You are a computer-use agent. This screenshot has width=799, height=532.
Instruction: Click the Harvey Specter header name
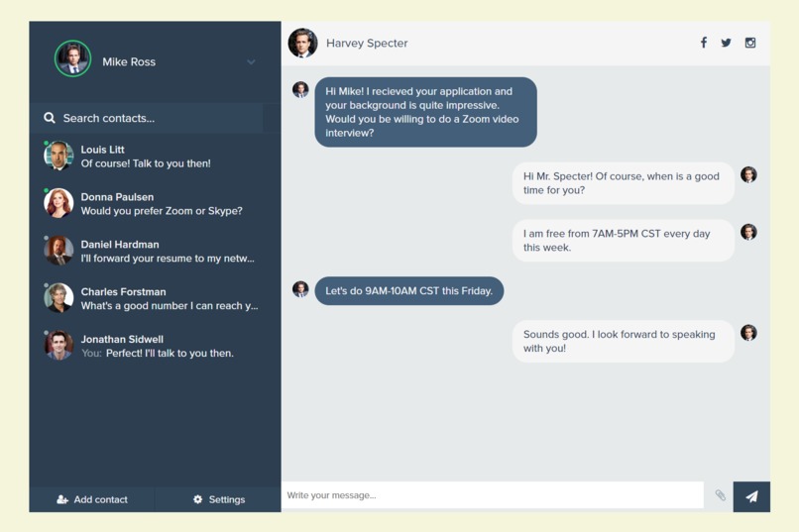[x=367, y=44]
